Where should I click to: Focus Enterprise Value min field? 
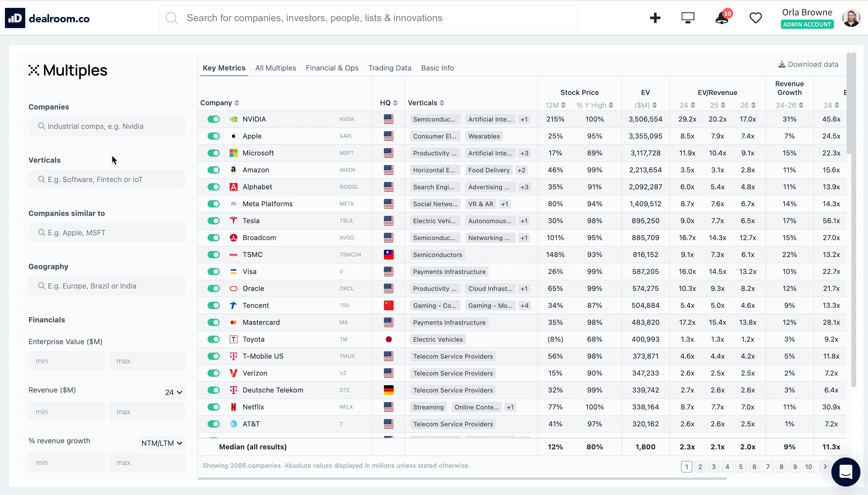(66, 361)
